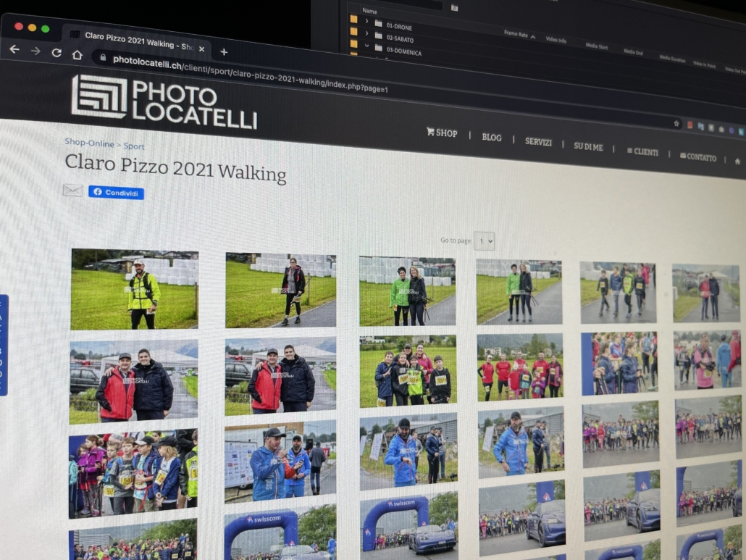Viewport: 746px width, 560px height.
Task: Send the gallery by email envelope icon
Action: click(73, 191)
